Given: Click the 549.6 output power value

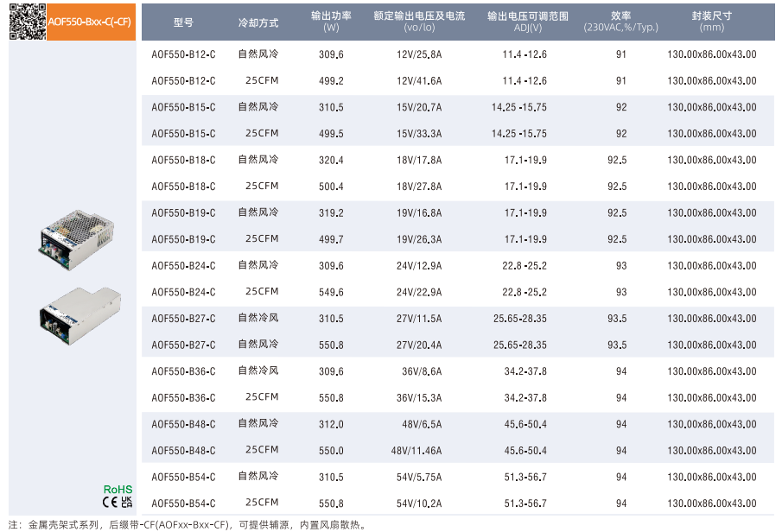Looking at the screenshot, I should [x=331, y=292].
